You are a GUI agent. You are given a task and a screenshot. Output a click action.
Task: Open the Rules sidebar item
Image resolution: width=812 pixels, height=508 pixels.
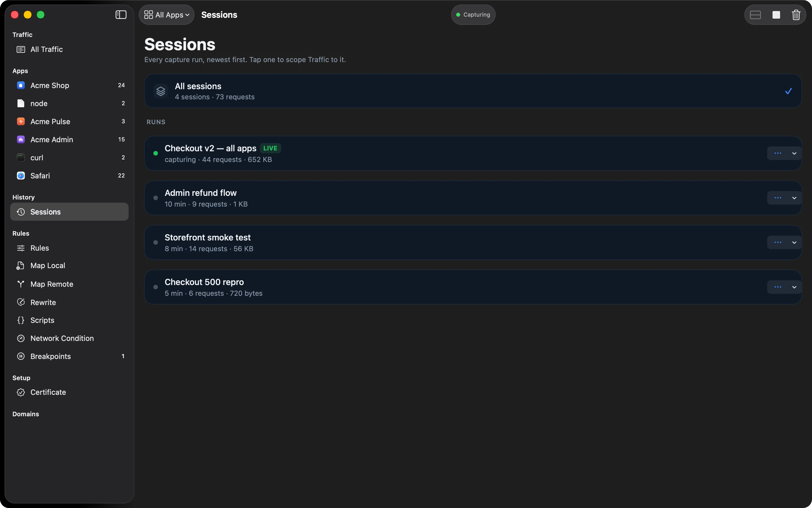tap(69, 248)
